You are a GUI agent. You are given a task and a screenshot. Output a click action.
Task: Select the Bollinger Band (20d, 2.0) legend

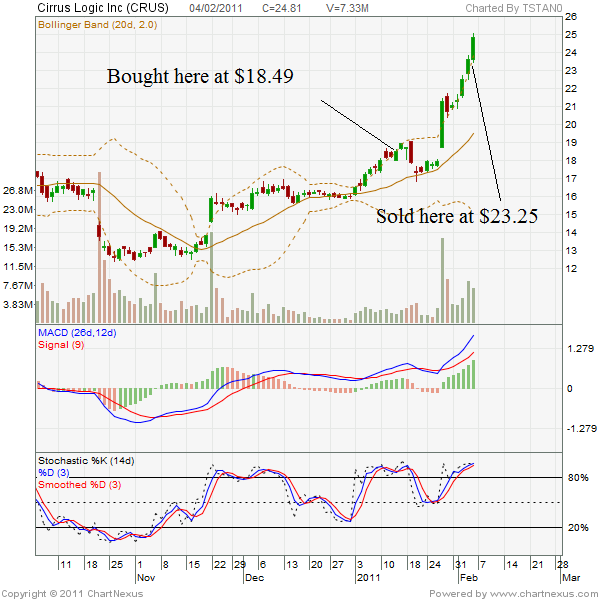coord(98,25)
